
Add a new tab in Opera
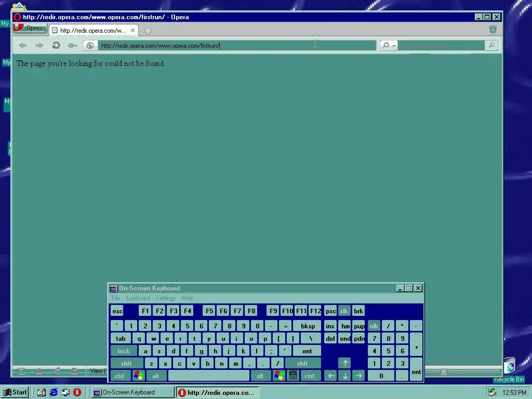148,31
